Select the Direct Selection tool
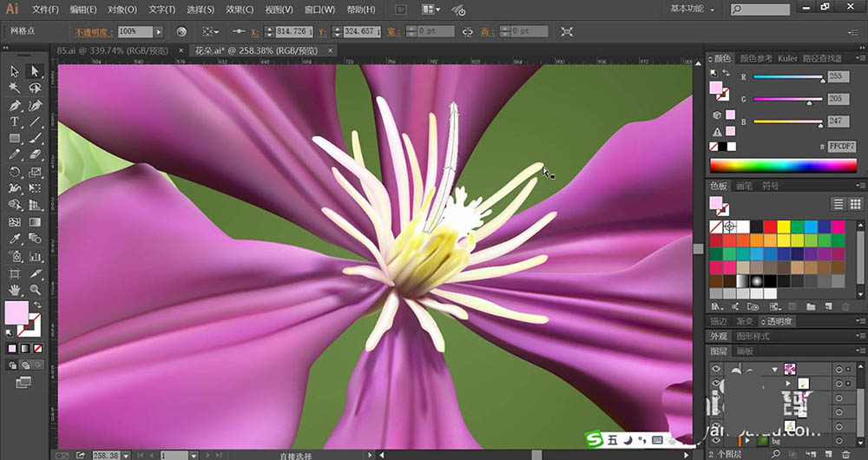 [x=35, y=71]
